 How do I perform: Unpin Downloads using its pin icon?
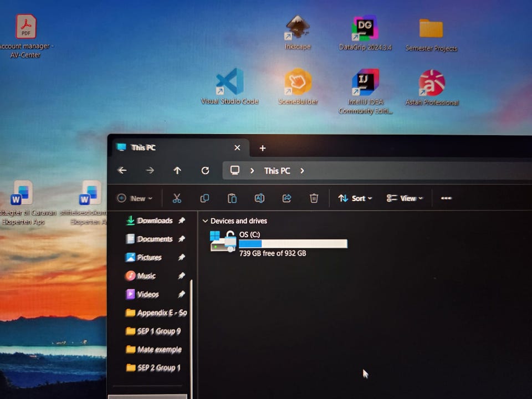click(182, 221)
